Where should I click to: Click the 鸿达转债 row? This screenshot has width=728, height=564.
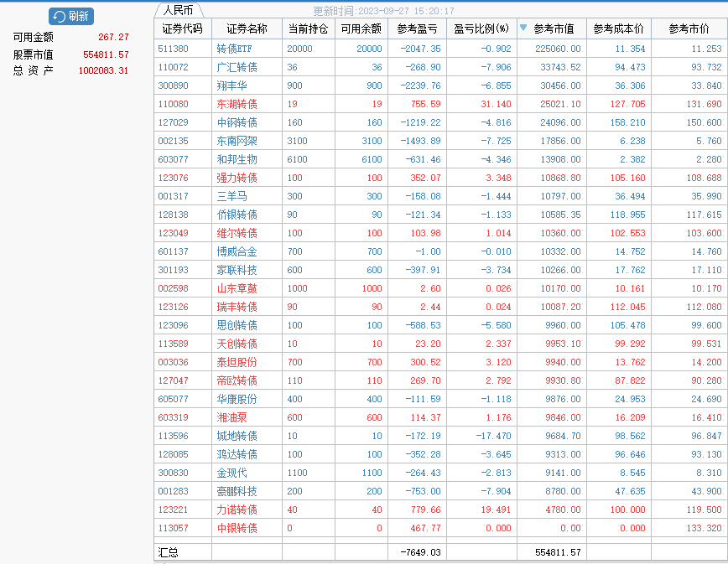pos(440,454)
